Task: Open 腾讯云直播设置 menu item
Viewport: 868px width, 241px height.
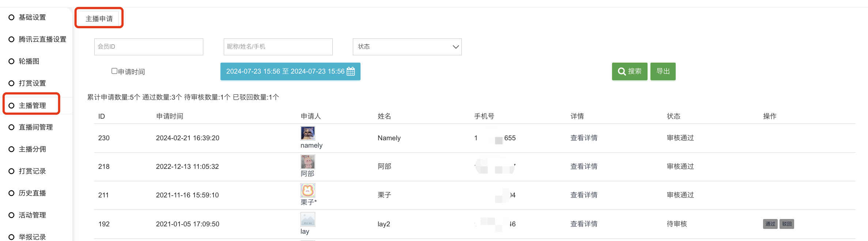Action: tap(42, 39)
